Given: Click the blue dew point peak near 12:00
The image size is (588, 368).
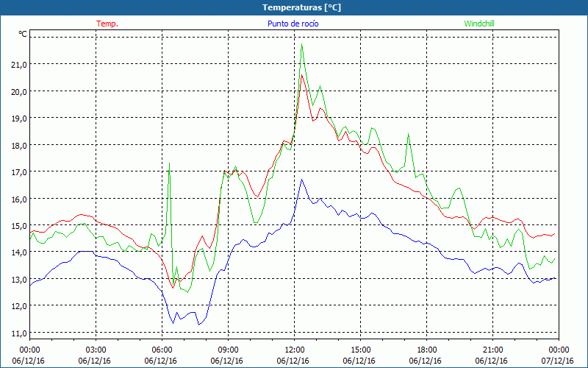Looking at the screenshot, I should 301,180.
